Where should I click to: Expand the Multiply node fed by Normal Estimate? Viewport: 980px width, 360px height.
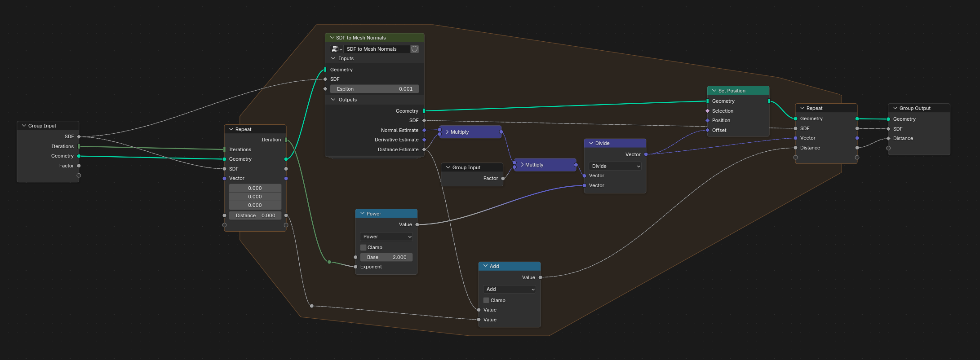tap(447, 132)
